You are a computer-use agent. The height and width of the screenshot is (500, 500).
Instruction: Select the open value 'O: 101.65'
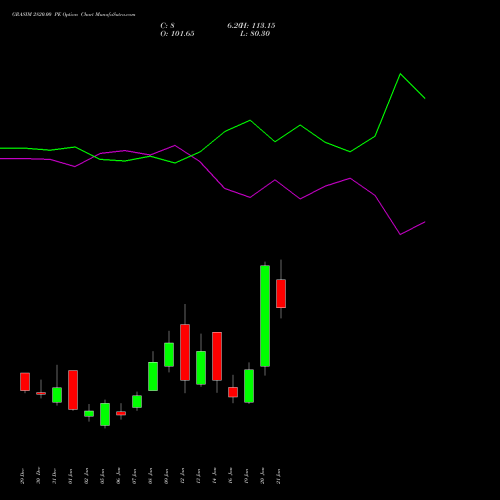click(x=177, y=34)
